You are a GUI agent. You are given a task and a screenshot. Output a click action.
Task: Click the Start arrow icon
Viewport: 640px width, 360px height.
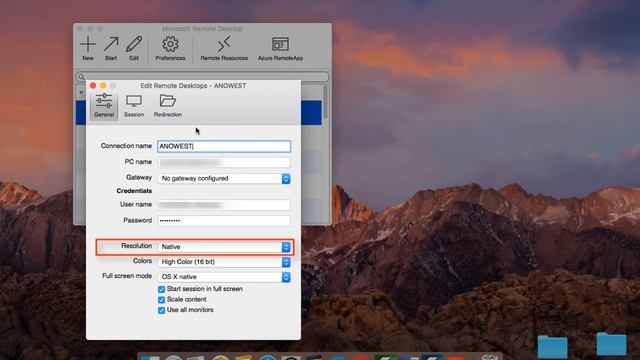pos(111,44)
